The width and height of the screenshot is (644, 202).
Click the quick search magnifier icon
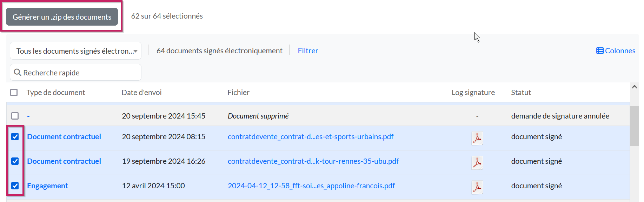click(x=17, y=72)
